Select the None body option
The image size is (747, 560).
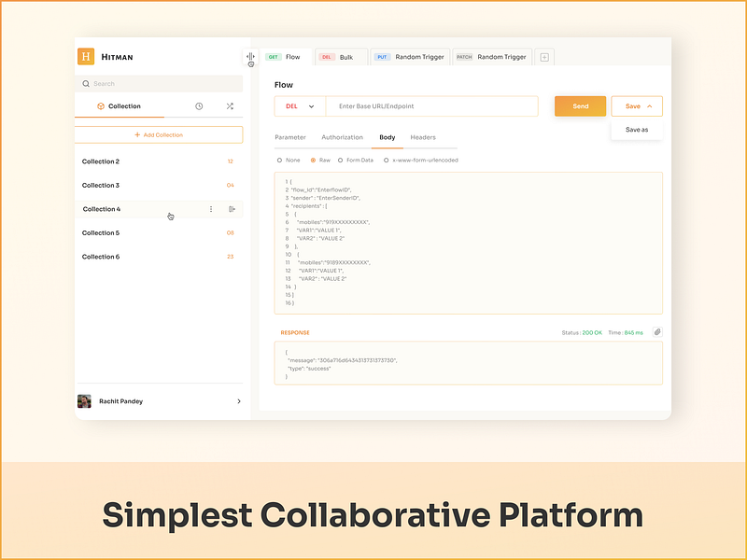[279, 161]
